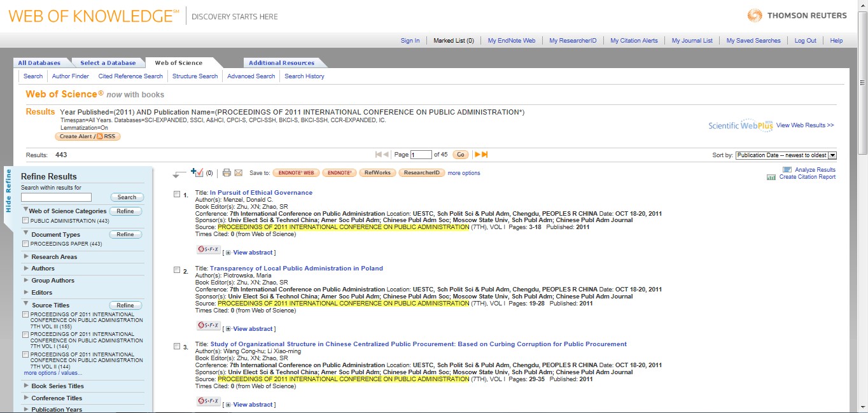
Task: Click Go button for page navigation
Action: pos(461,155)
